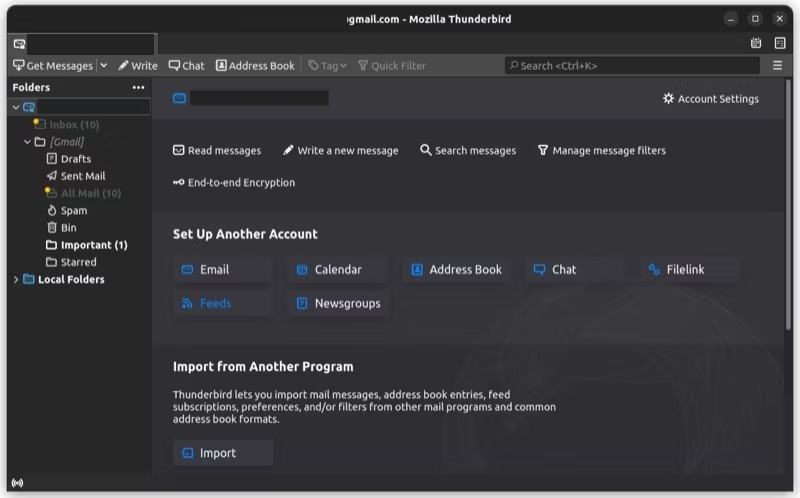800x498 pixels.
Task: Click Read messages
Action: click(217, 151)
